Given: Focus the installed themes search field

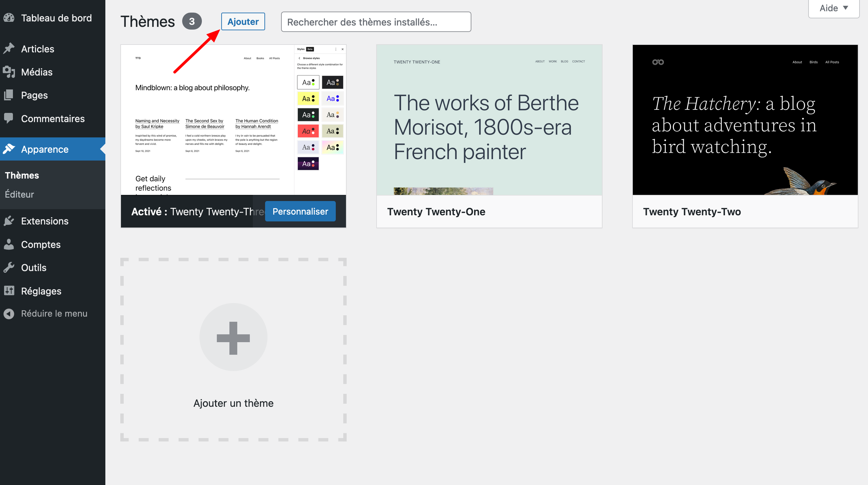Looking at the screenshot, I should [x=376, y=22].
